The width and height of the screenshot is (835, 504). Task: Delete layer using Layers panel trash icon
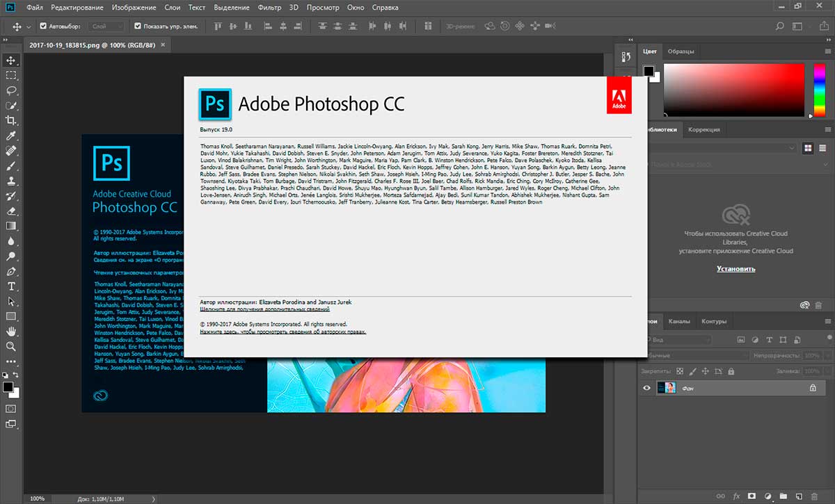(x=815, y=496)
